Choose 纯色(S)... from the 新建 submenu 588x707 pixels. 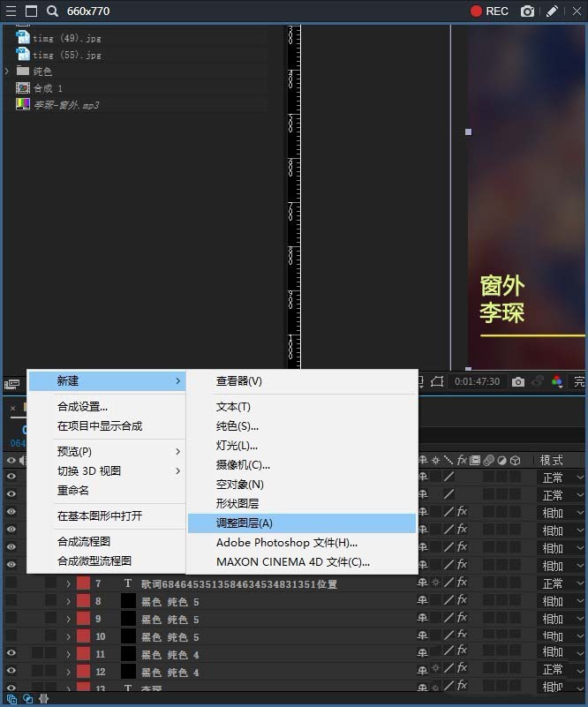click(302, 426)
